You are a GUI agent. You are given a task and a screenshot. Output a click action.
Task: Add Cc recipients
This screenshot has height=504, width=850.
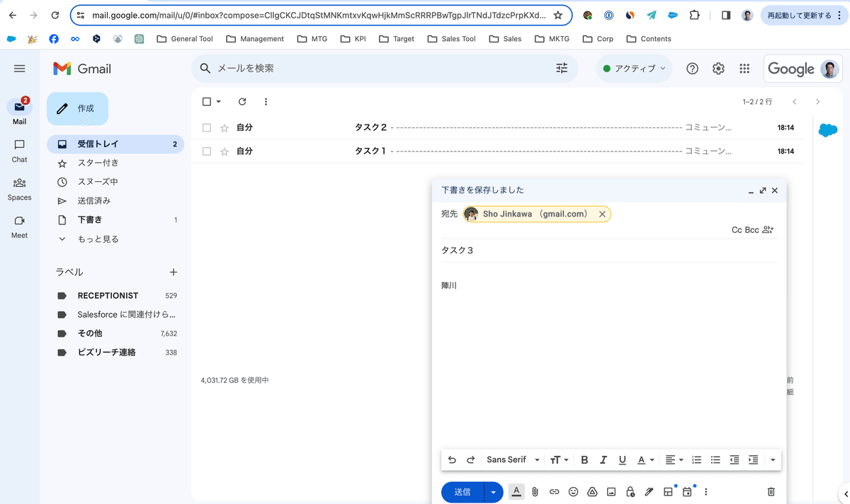pos(737,230)
